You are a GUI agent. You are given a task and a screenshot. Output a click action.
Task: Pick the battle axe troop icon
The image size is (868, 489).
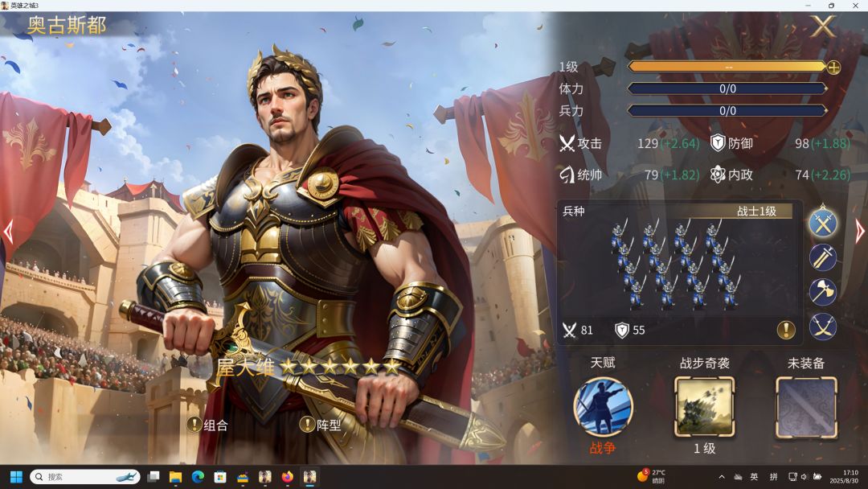[x=823, y=291]
